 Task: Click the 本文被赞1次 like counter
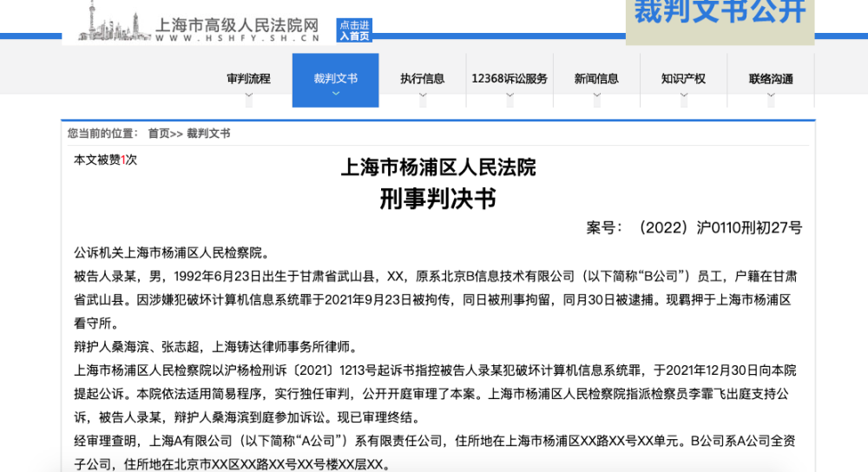click(105, 160)
